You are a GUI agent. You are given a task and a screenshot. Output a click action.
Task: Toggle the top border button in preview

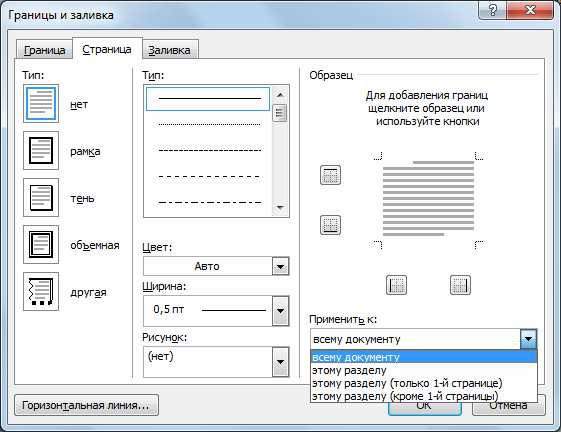pyautogui.click(x=330, y=175)
